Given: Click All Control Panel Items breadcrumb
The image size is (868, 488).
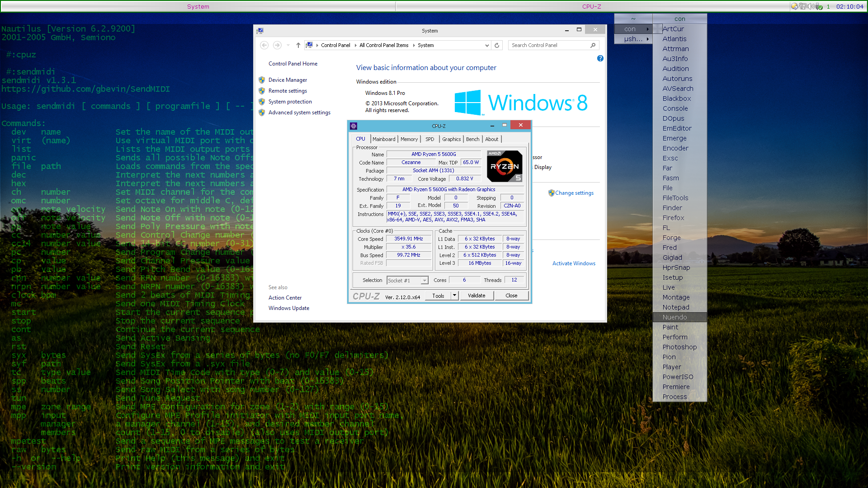Looking at the screenshot, I should [384, 45].
